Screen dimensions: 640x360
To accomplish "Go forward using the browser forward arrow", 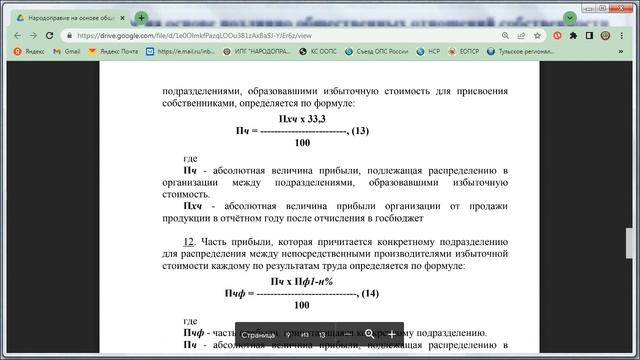I will tap(33, 36).
